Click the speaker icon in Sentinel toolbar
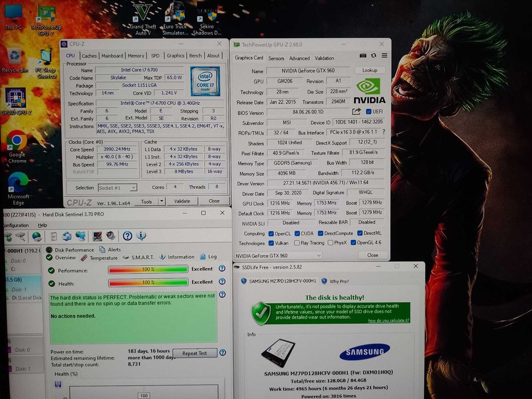Screen dimensions: 532x399 [111, 236]
